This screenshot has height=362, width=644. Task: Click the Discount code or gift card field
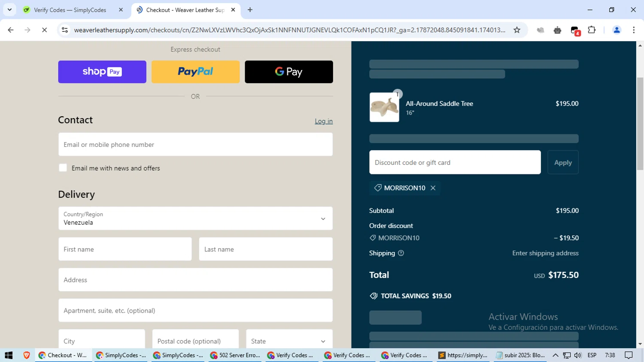pos(455,162)
